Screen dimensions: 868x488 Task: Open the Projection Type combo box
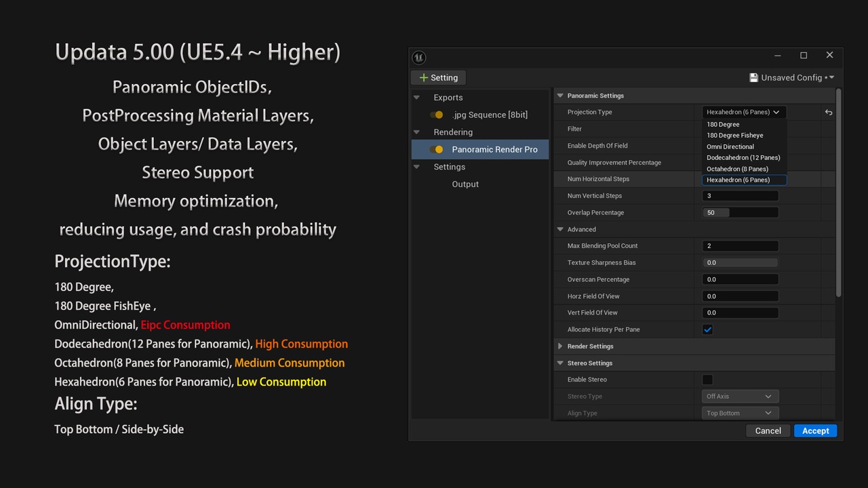pyautogui.click(x=744, y=113)
